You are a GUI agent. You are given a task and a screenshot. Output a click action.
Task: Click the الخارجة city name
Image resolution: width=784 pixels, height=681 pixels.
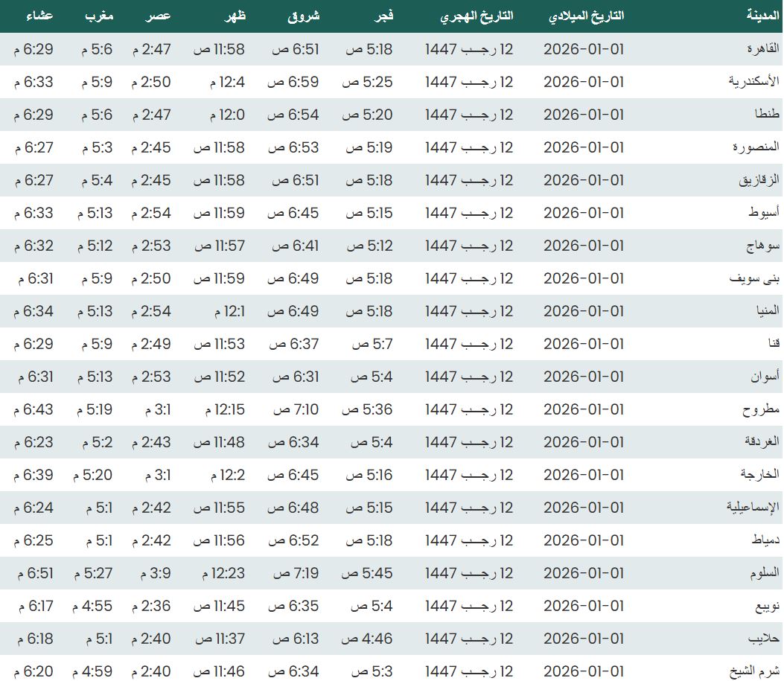point(760,475)
